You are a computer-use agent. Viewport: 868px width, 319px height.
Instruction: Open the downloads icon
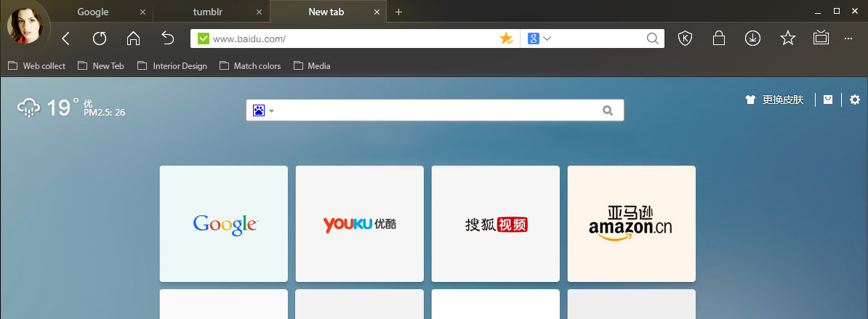(x=753, y=38)
